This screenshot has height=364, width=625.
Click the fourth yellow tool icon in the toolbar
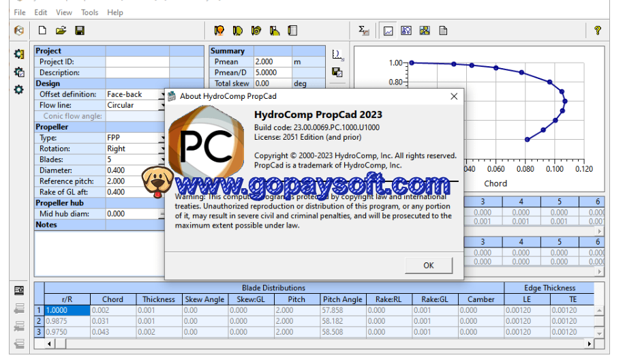pyautogui.click(x=274, y=30)
